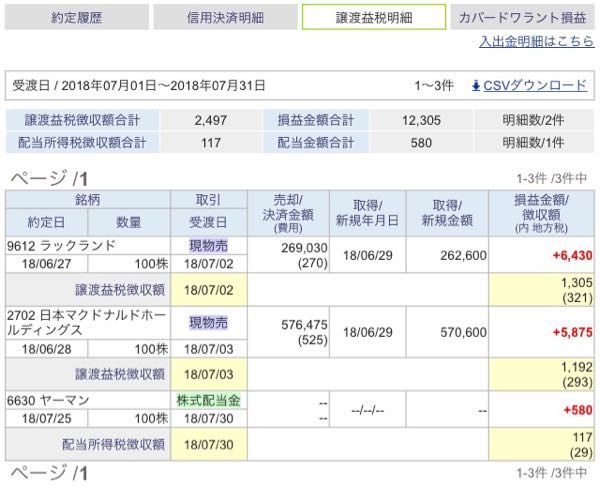Follow the 入出金明細はこちら link
The image size is (600, 487).
(x=536, y=41)
